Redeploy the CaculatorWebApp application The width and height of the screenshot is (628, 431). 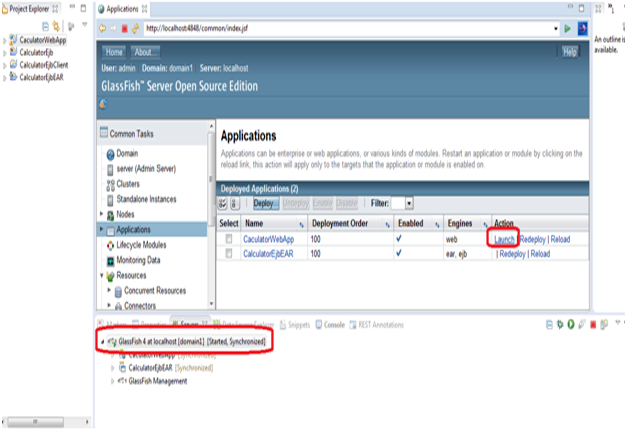(x=533, y=239)
